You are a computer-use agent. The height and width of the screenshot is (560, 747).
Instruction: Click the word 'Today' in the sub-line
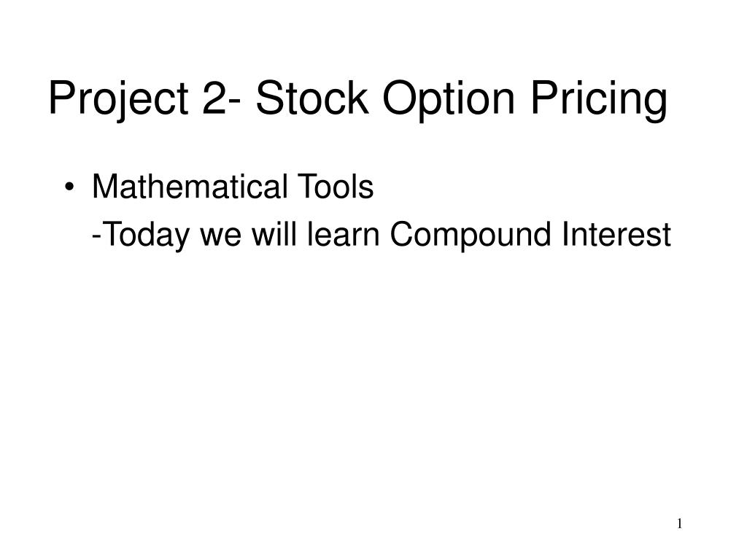point(145,236)
